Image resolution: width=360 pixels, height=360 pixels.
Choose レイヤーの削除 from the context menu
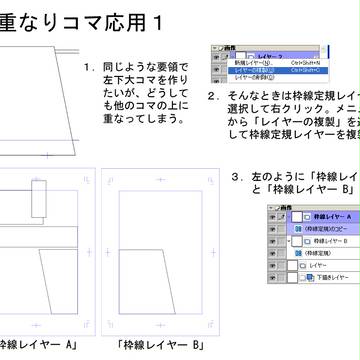(278, 77)
